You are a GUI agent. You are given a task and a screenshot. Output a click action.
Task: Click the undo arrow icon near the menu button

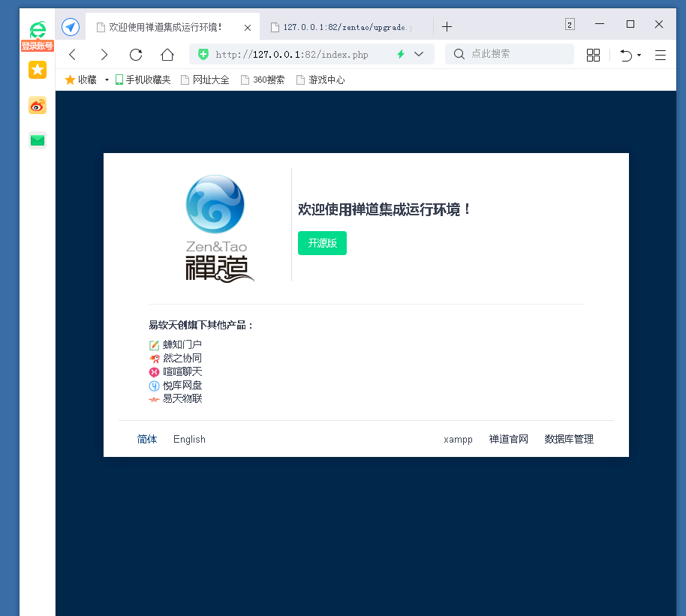(x=627, y=55)
